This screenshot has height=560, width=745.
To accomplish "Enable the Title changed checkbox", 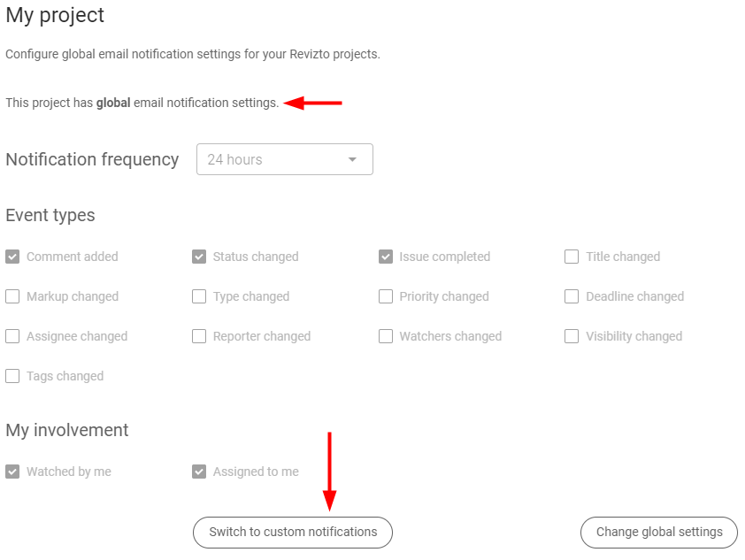I will click(x=572, y=257).
